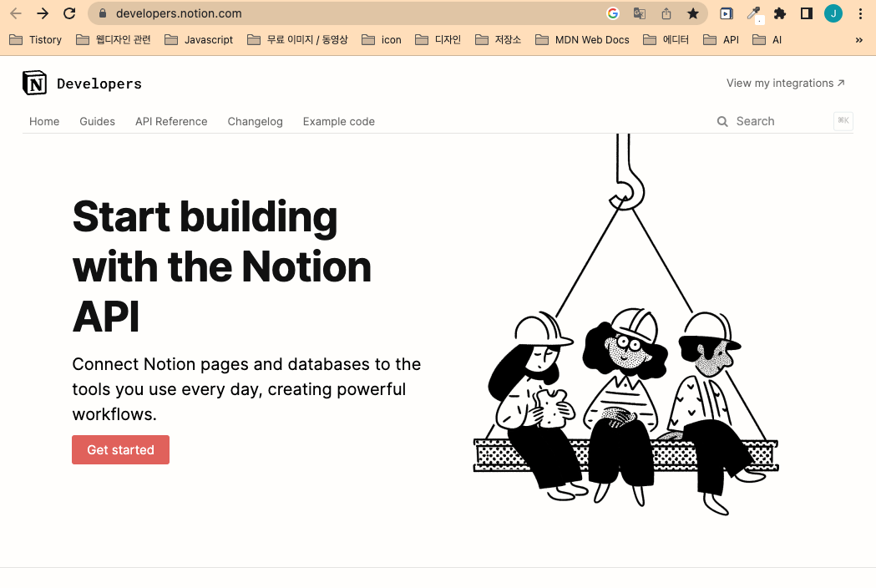
Task: Click the browser back arrow
Action: [16, 13]
